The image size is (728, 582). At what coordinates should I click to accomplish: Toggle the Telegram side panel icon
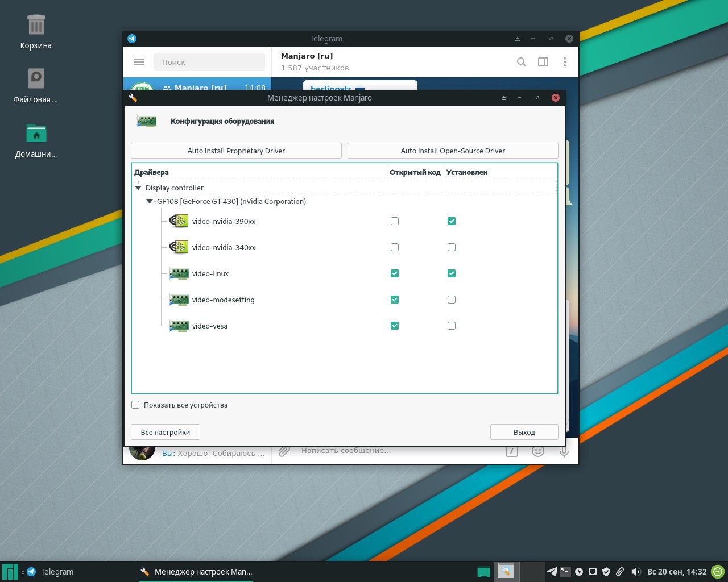coord(543,62)
